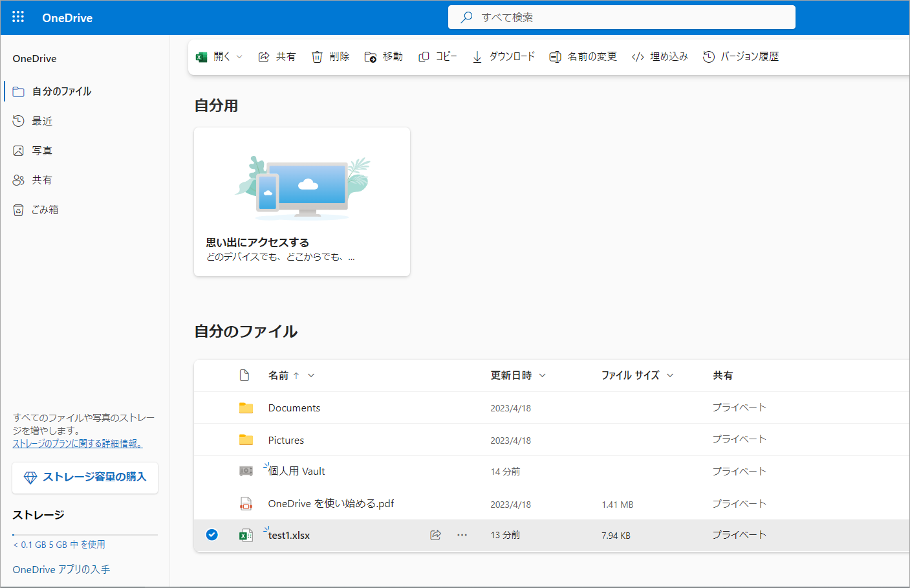The image size is (910, 588).
Task: Click the 14 分前 modified time cell
Action: 505,472
